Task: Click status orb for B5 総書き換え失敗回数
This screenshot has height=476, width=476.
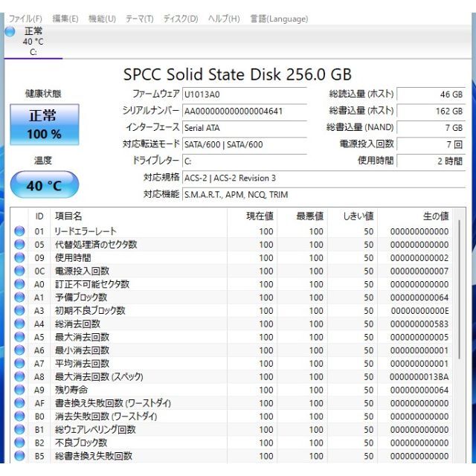Action: pos(19,456)
